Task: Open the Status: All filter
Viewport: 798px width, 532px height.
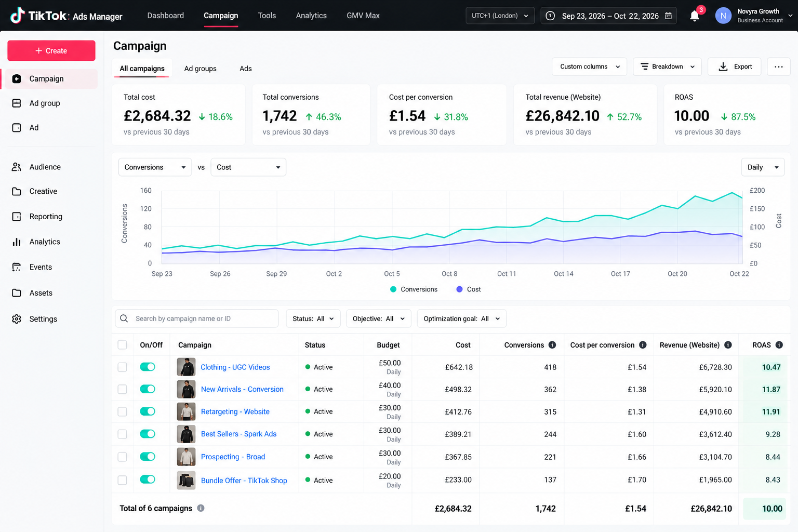Action: click(x=313, y=318)
